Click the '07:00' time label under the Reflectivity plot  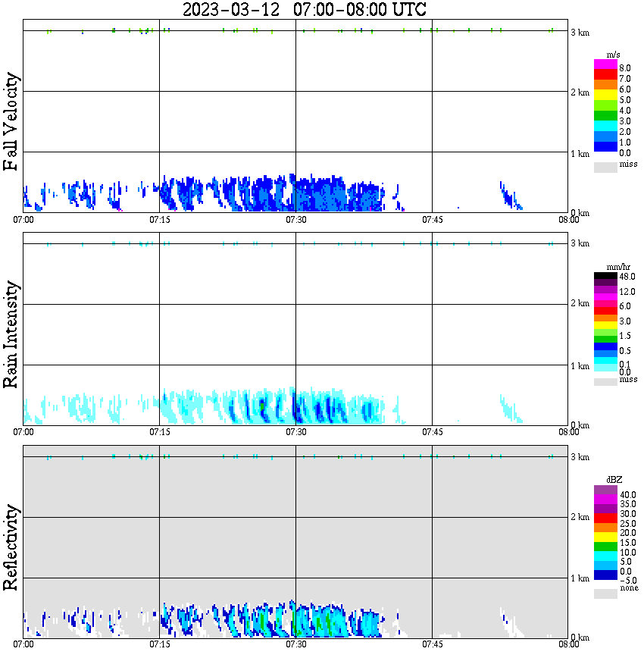click(23, 644)
